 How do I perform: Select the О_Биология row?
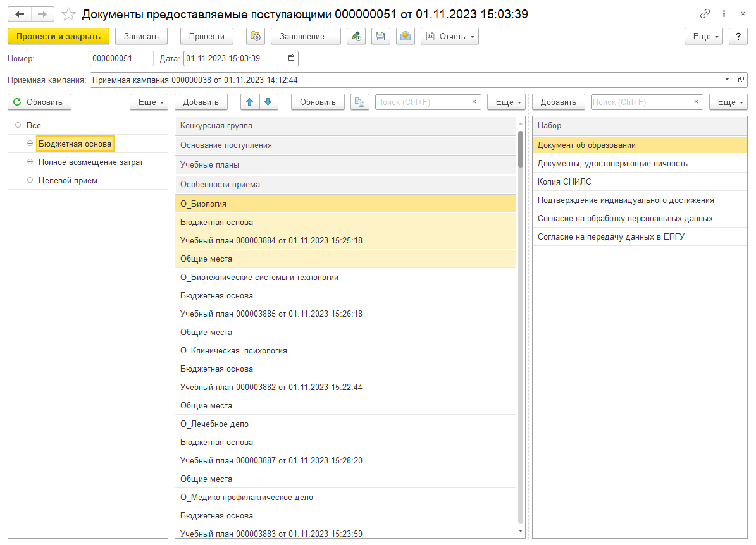(x=345, y=204)
